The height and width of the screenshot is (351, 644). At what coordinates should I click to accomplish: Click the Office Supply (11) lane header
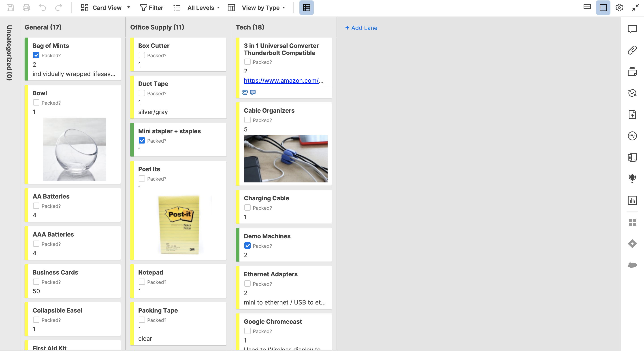[157, 27]
